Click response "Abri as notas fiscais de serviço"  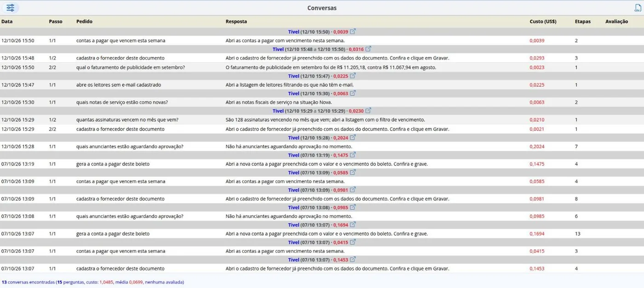(279, 102)
